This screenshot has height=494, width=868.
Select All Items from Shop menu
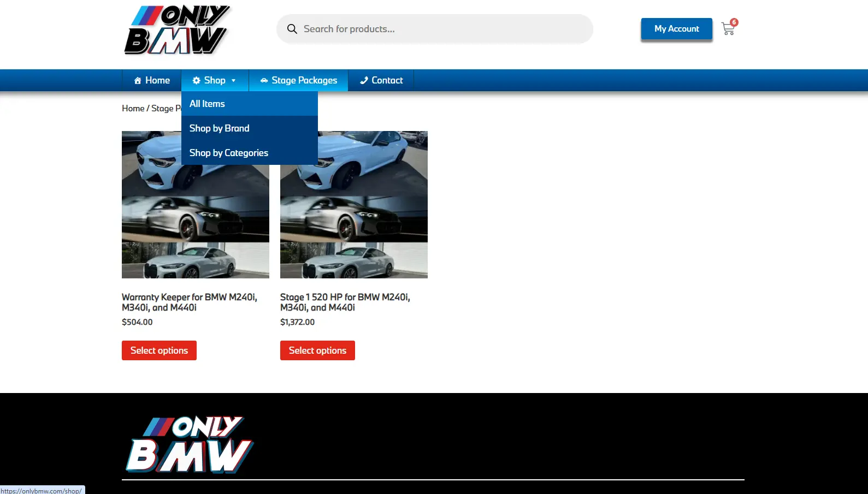(x=207, y=104)
